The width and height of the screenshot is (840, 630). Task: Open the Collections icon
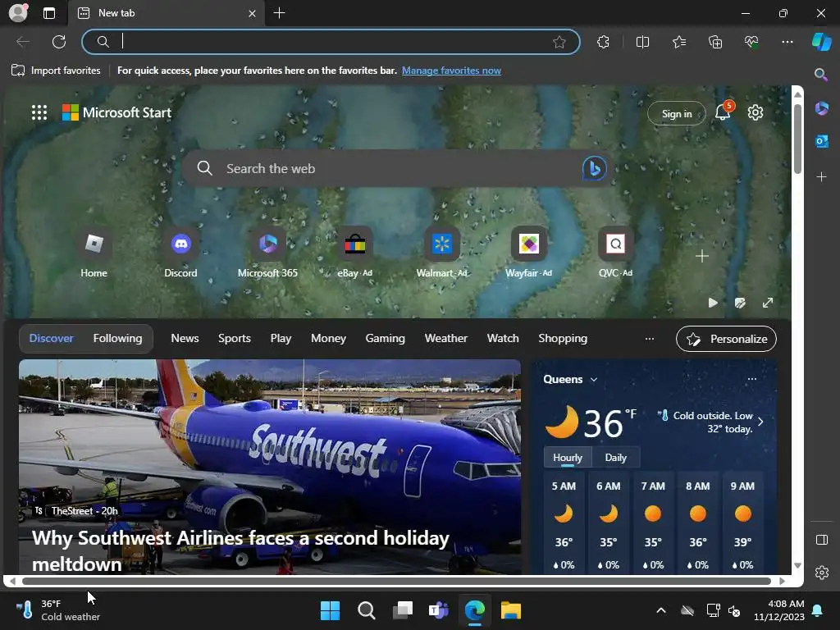point(715,42)
